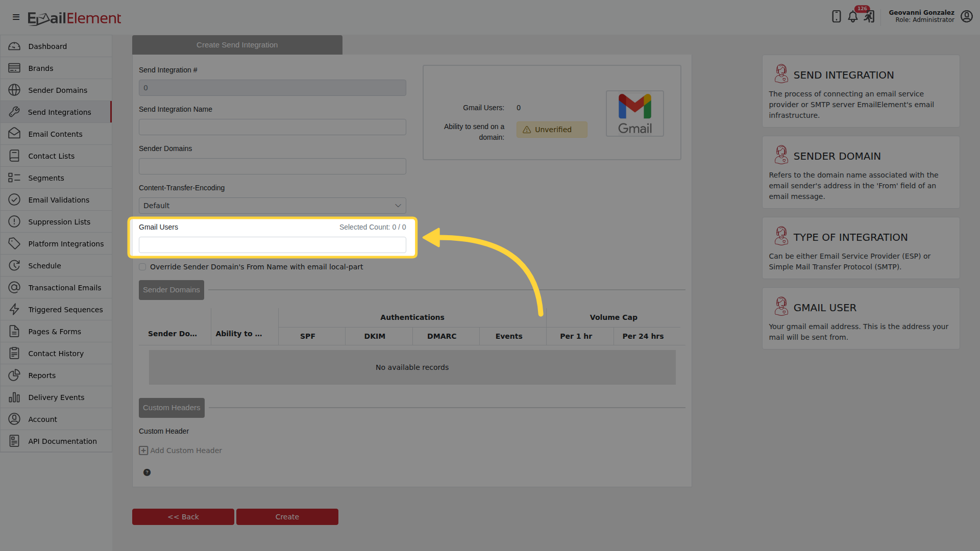
Task: Open API Documentation in sidebar
Action: (x=56, y=441)
